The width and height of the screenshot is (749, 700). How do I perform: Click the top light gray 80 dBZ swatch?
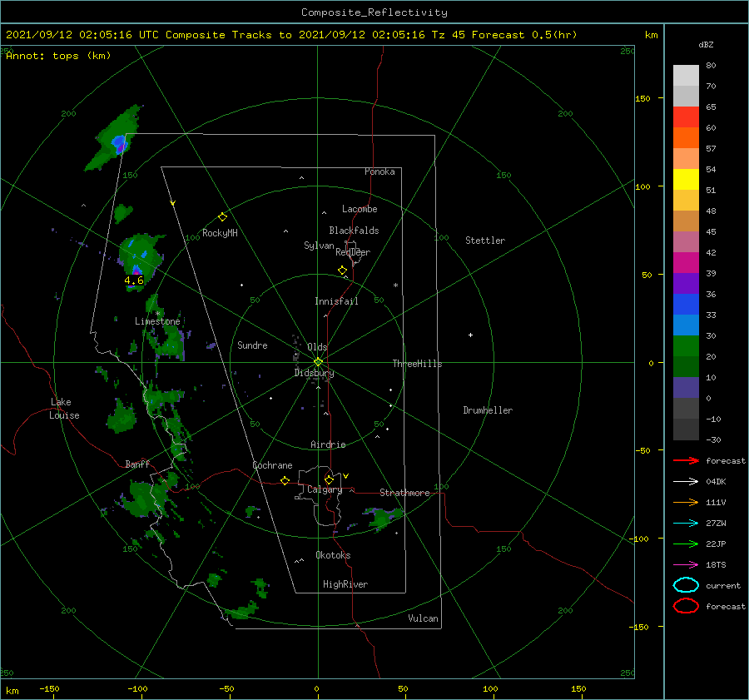pyautogui.click(x=686, y=76)
